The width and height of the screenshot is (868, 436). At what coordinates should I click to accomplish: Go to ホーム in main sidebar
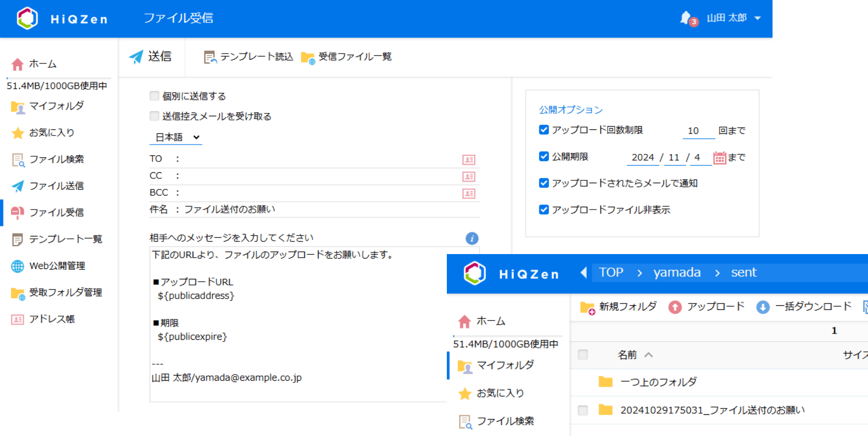pos(34,64)
